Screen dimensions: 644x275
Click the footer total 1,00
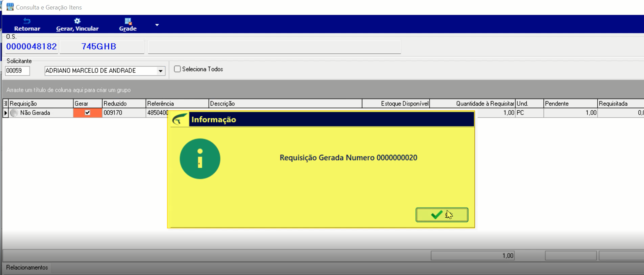pyautogui.click(x=472, y=256)
